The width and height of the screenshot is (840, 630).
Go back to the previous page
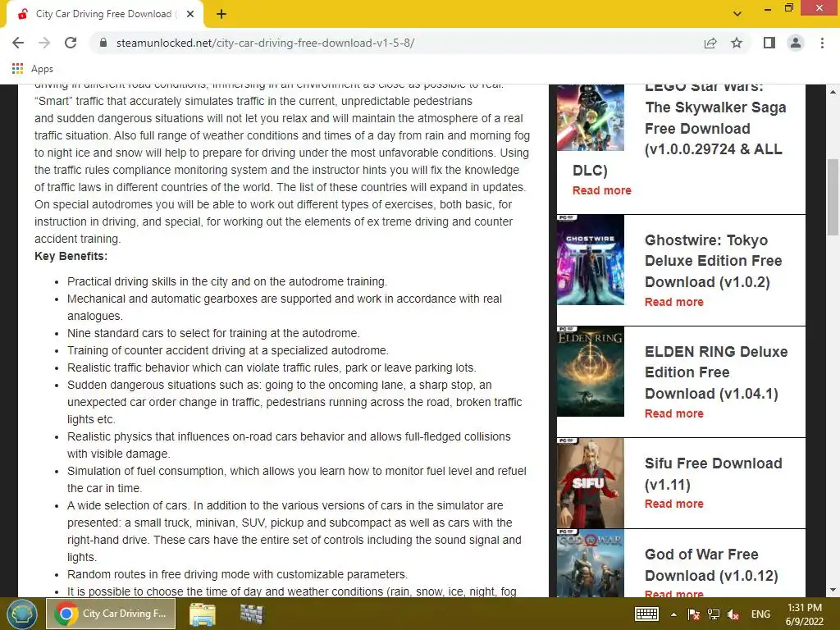(x=18, y=43)
